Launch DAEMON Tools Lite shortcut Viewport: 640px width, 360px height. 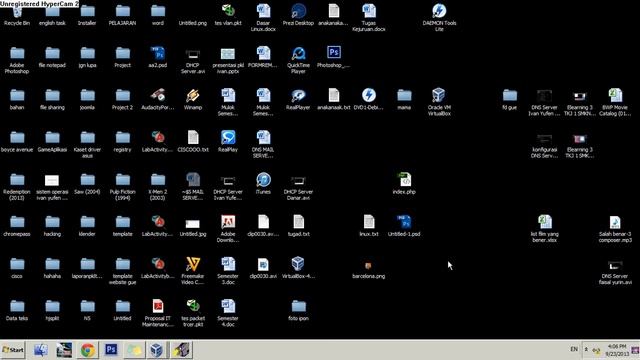439,18
